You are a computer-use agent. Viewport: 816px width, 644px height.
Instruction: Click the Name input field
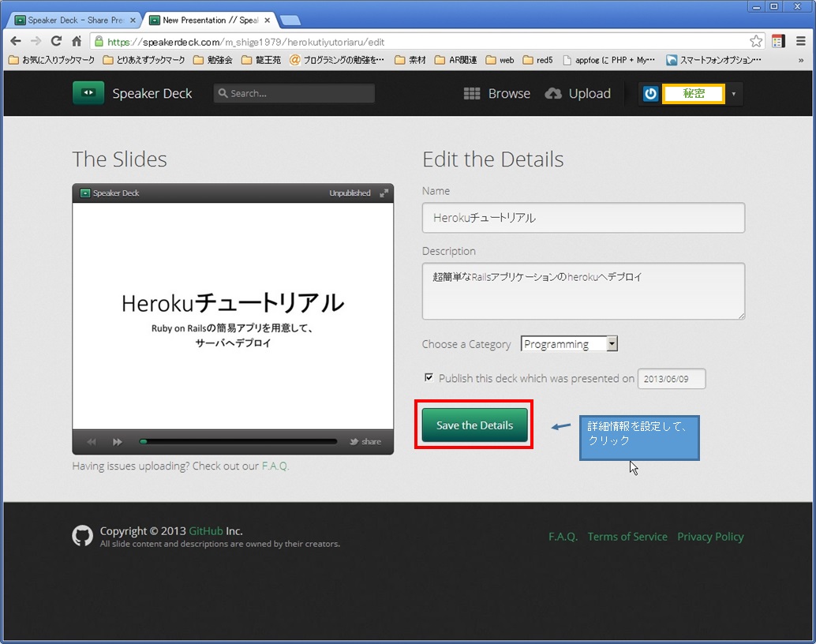583,218
